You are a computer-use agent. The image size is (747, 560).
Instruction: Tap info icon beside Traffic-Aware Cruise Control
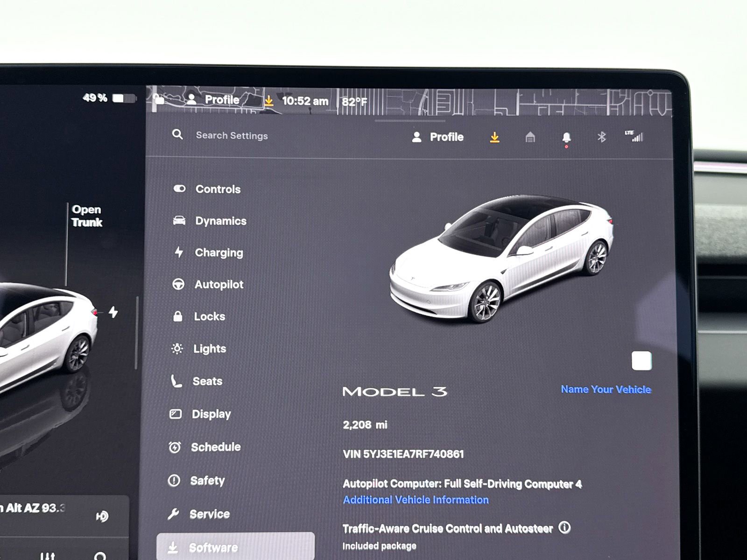pos(565,527)
